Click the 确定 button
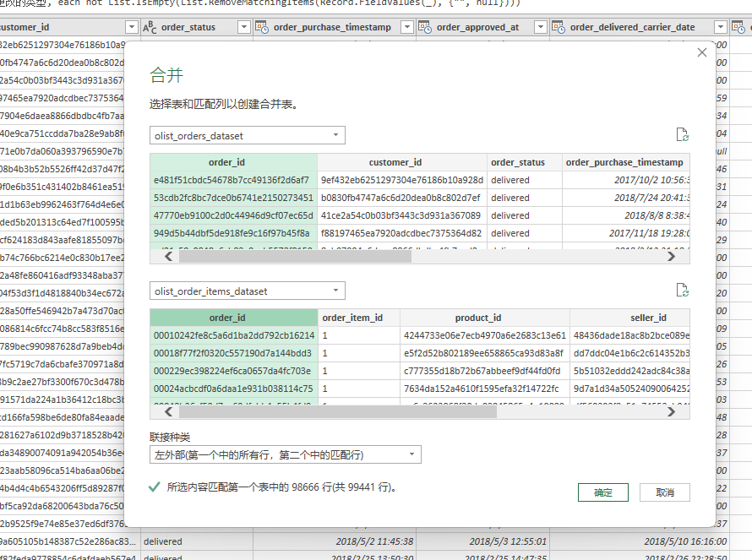The width and height of the screenshot is (752, 560). click(x=603, y=492)
